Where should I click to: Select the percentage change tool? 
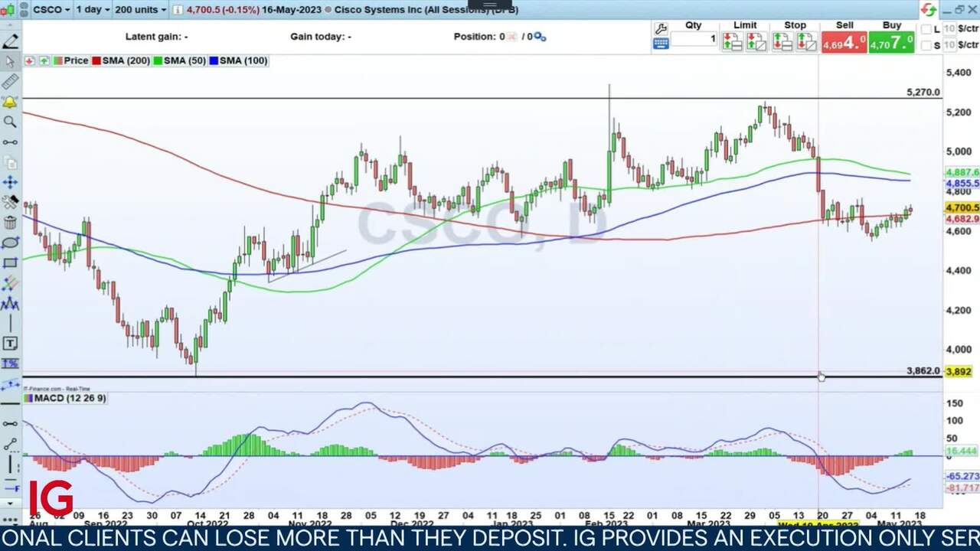coord(10,364)
